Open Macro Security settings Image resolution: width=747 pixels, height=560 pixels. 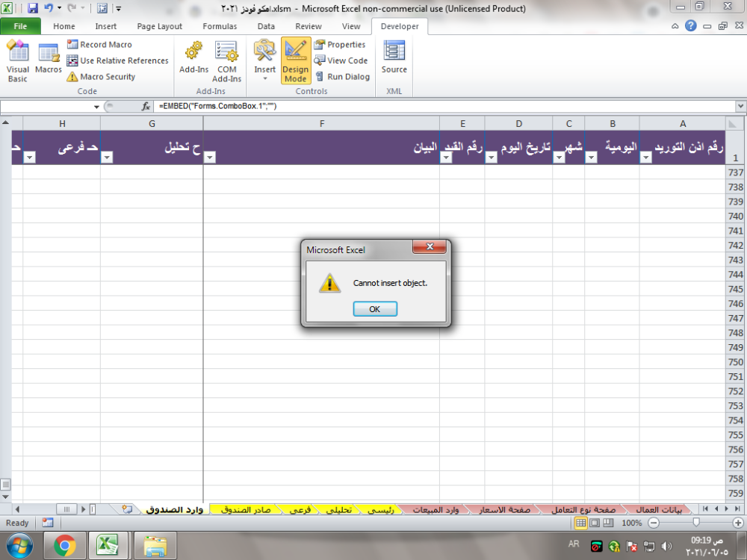101,77
